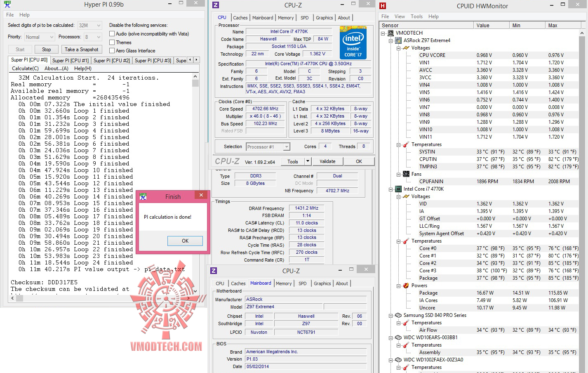Click the Voltages icon under Intel Core i7 4770K
The image size is (588, 373).
click(x=406, y=196)
